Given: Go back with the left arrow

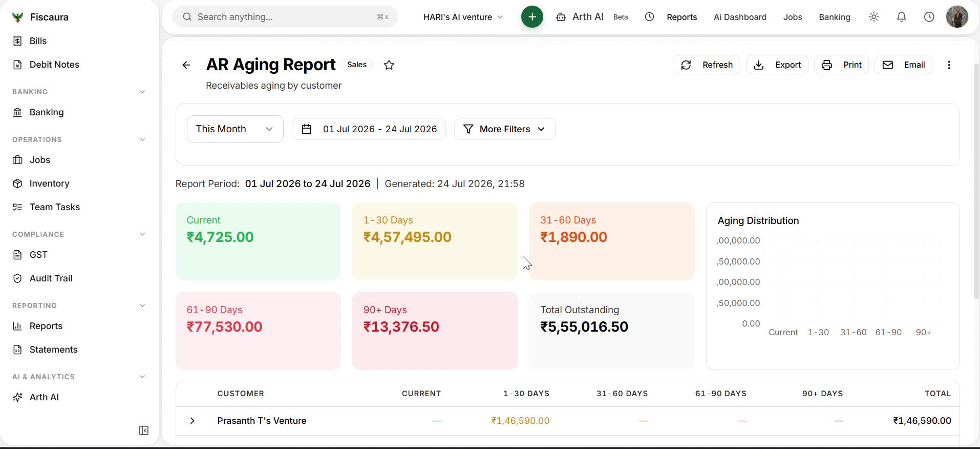Looking at the screenshot, I should pos(186,65).
